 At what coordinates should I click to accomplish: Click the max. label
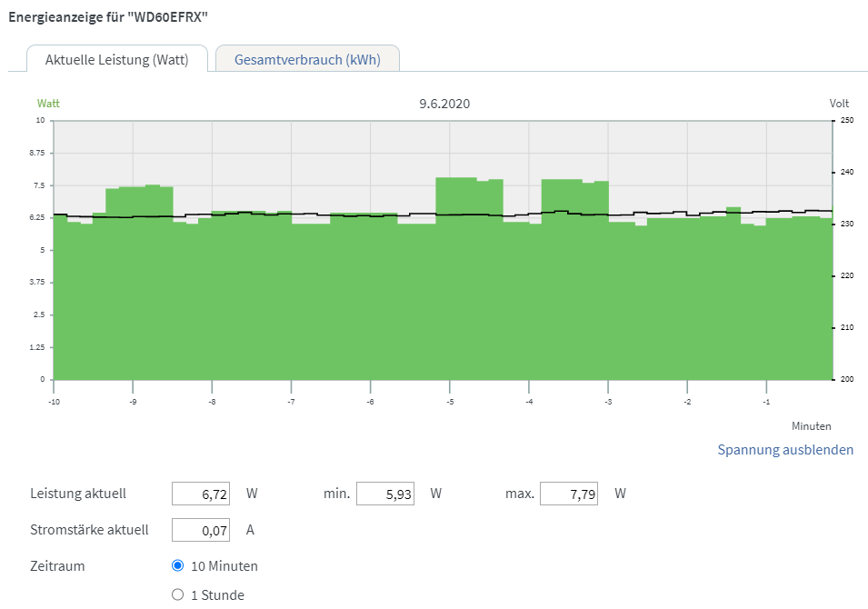519,494
